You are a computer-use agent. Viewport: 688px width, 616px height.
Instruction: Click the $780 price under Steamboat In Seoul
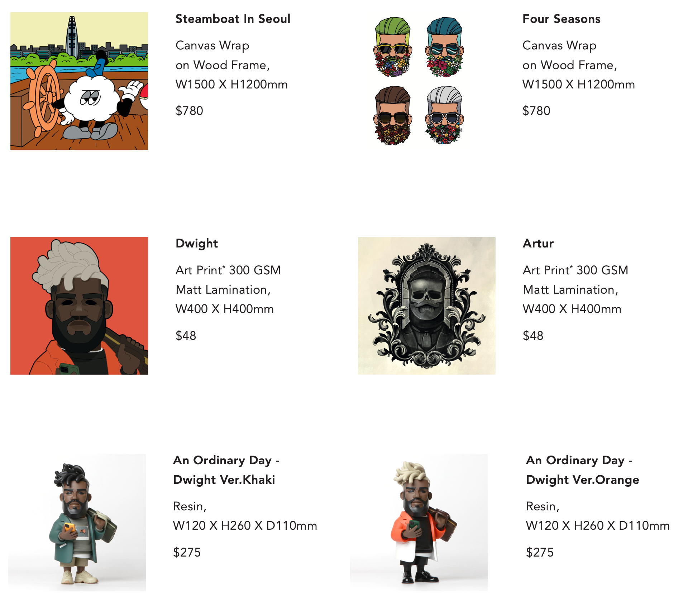[x=189, y=111]
